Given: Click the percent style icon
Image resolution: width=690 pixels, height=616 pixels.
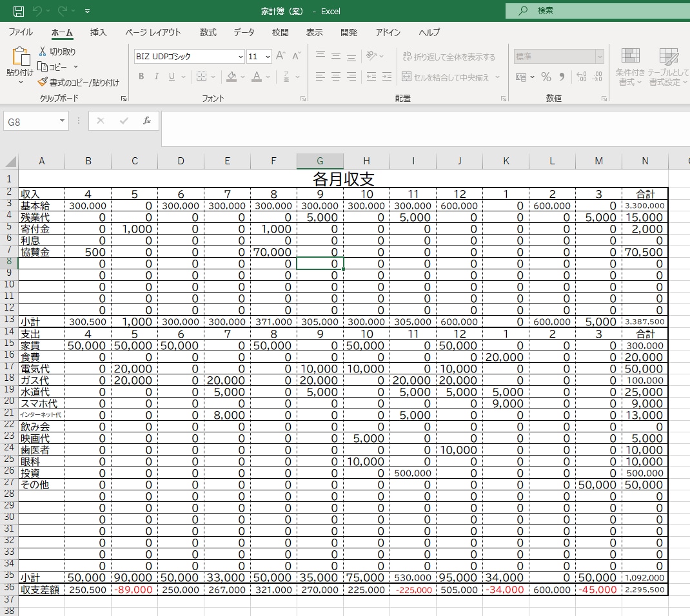Looking at the screenshot, I should (x=546, y=77).
